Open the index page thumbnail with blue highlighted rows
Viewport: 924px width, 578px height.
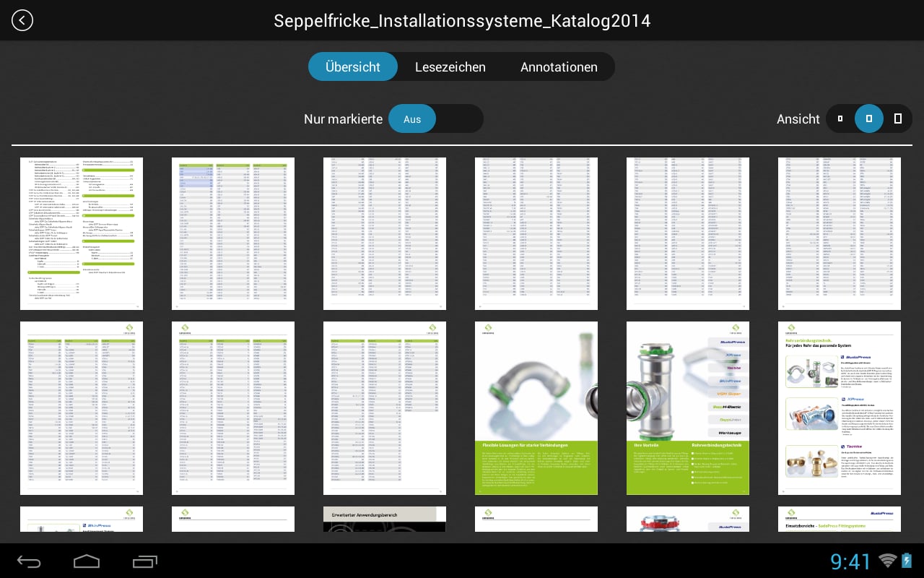(x=233, y=233)
